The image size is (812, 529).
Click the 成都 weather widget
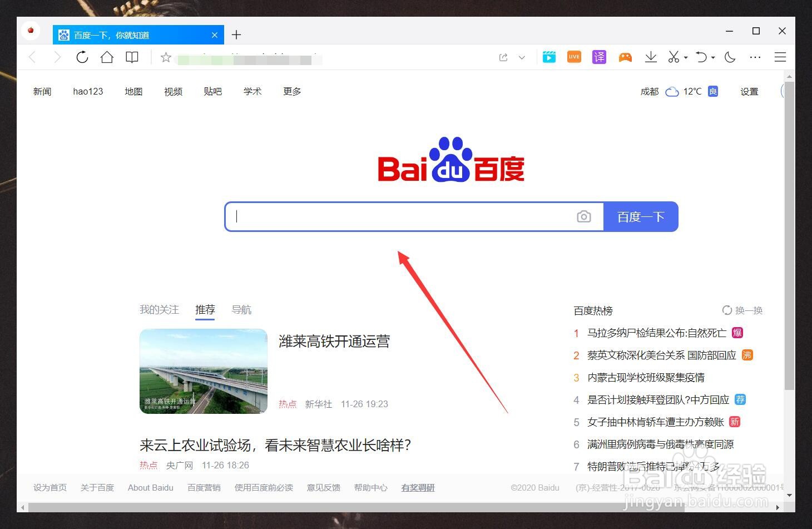click(679, 91)
